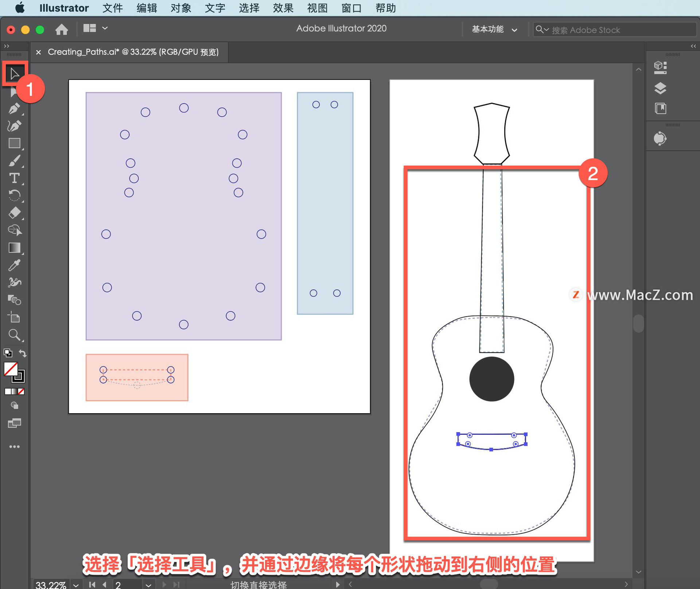The width and height of the screenshot is (700, 589).
Task: Select the Eyedropper tool
Action: 14,265
